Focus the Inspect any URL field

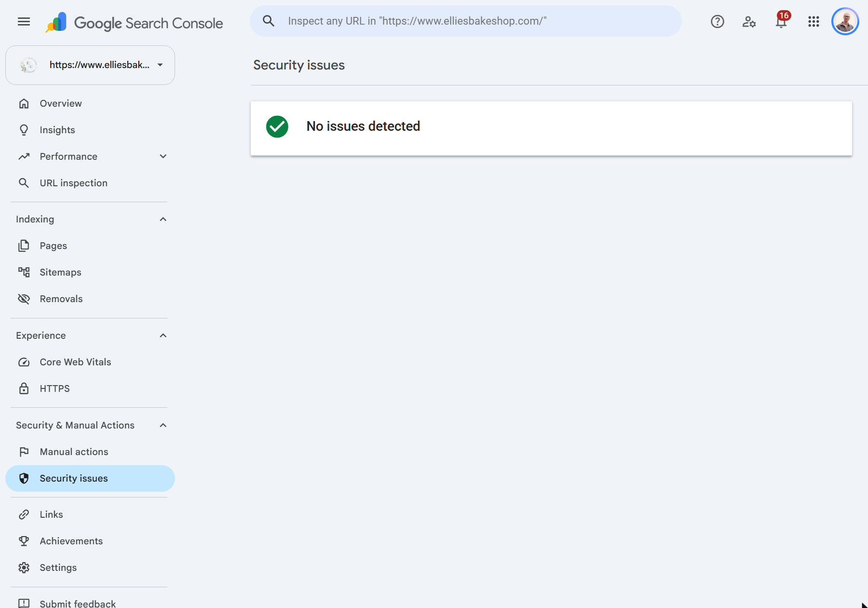pos(466,21)
